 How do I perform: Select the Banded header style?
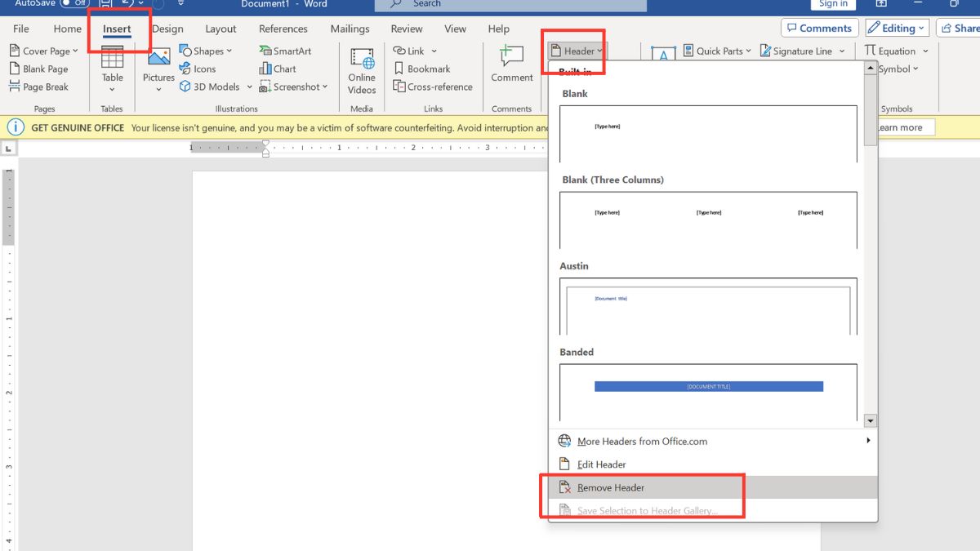pos(708,393)
